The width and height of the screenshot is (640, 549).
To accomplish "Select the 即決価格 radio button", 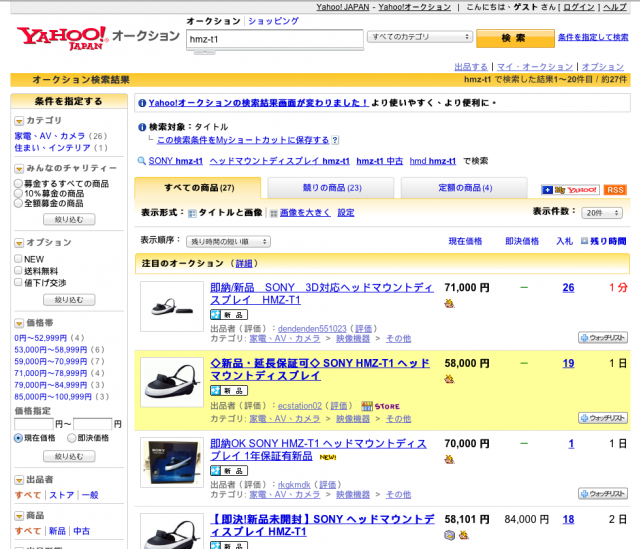I will click(72, 438).
